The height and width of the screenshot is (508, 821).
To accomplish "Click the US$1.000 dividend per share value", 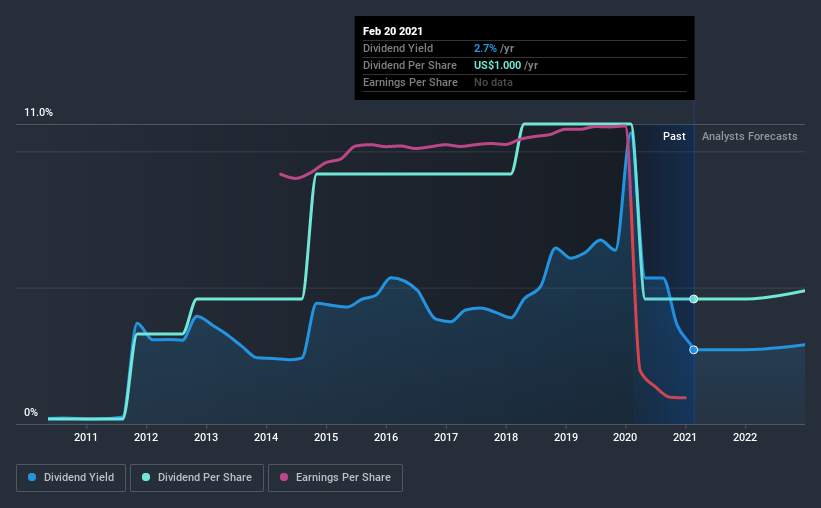I will tap(497, 65).
